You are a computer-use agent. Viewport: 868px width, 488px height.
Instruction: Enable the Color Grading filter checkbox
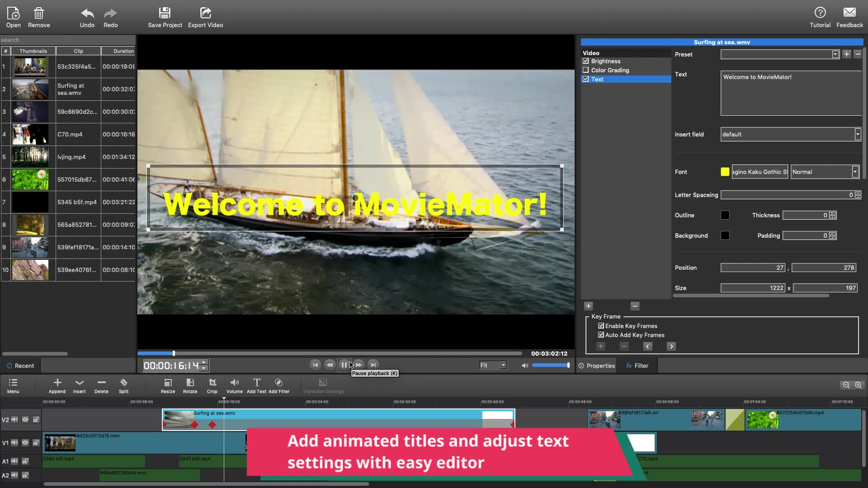(x=586, y=70)
